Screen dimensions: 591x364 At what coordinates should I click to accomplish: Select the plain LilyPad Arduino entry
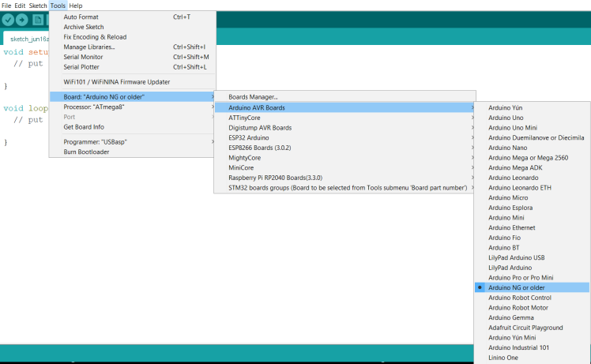pos(533,268)
